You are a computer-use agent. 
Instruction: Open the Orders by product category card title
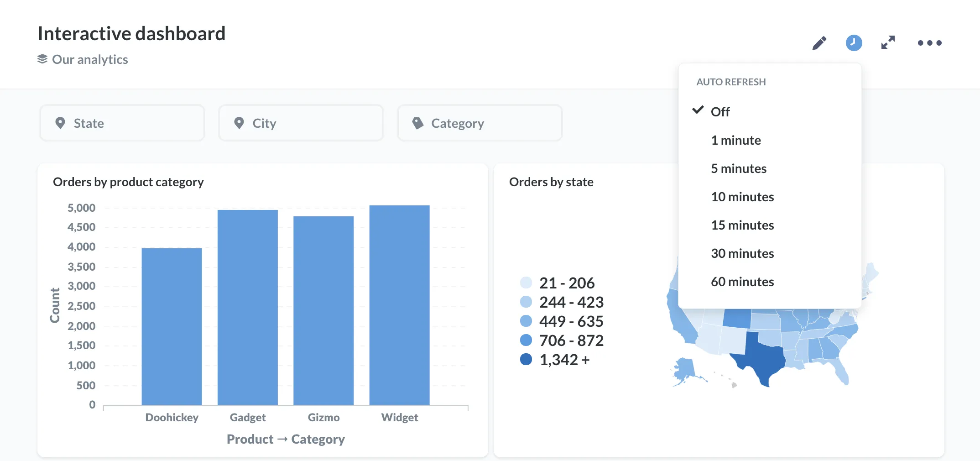click(x=128, y=182)
